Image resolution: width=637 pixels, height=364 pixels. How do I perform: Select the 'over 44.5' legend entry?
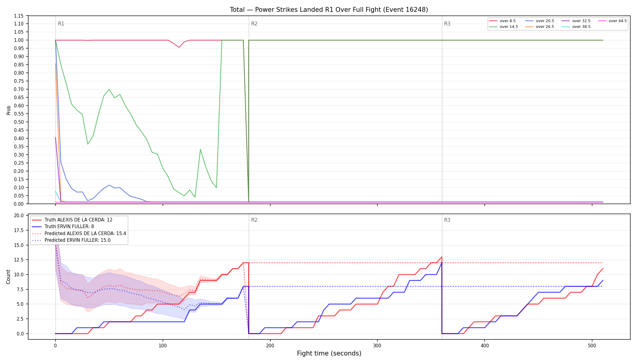point(612,21)
